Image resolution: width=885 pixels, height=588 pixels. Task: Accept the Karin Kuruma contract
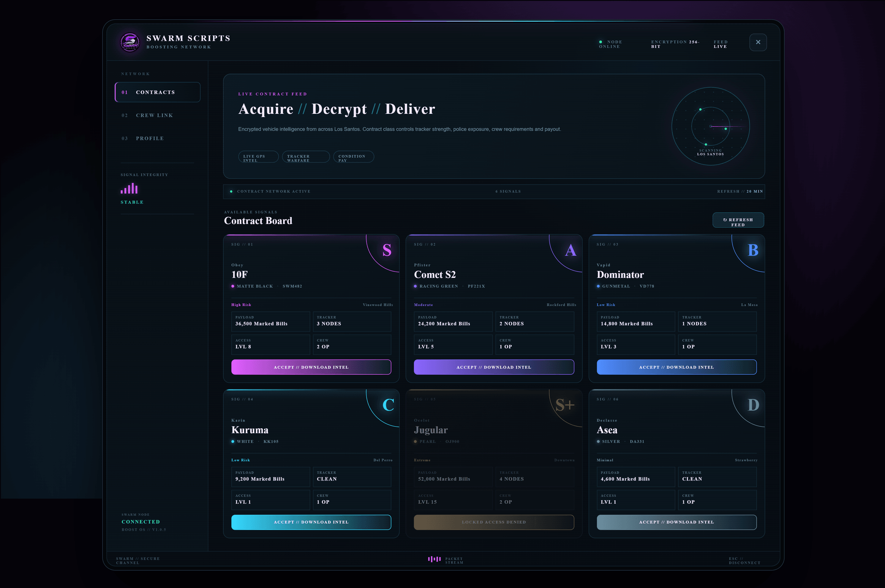tap(311, 522)
